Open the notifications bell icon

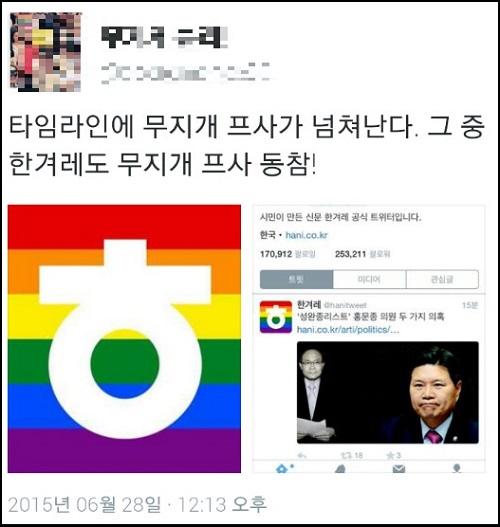340,469
